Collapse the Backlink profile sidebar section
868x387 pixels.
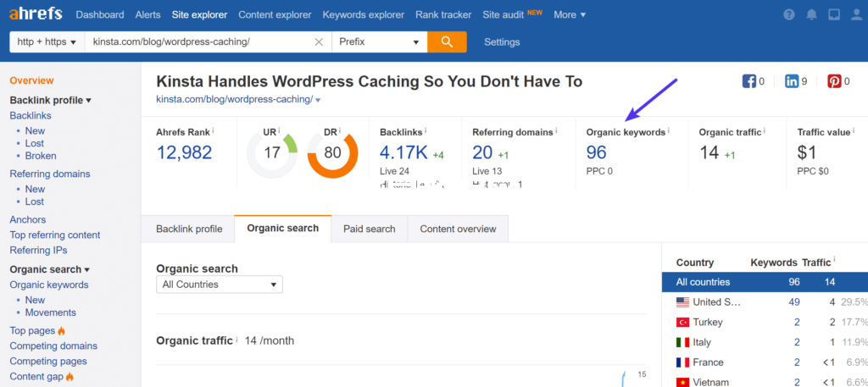click(50, 100)
